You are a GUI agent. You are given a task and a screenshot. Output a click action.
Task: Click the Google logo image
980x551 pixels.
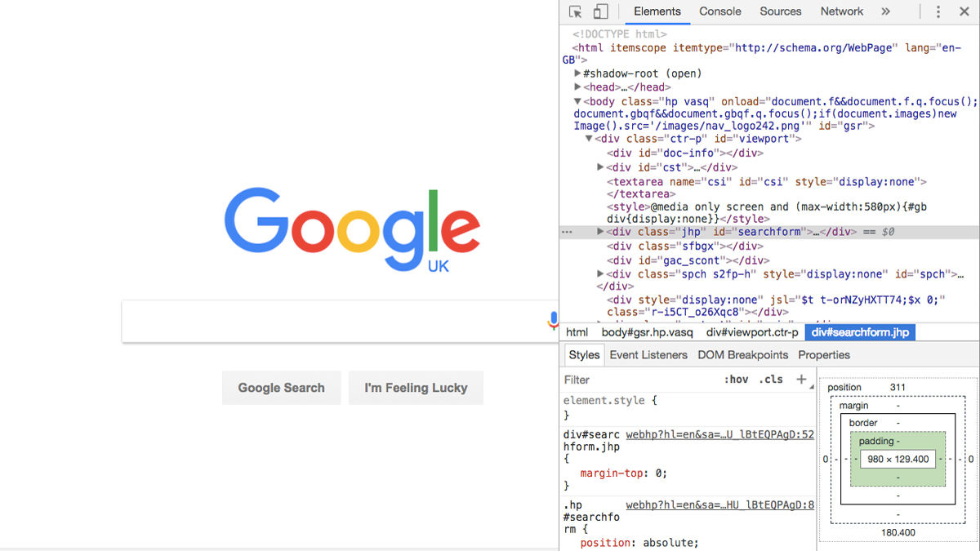click(352, 229)
